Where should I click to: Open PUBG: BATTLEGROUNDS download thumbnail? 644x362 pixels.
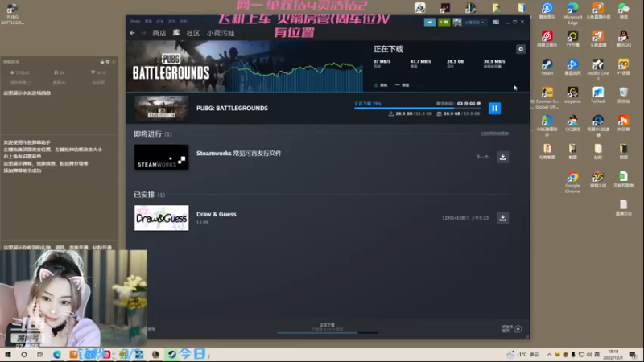[x=162, y=109]
